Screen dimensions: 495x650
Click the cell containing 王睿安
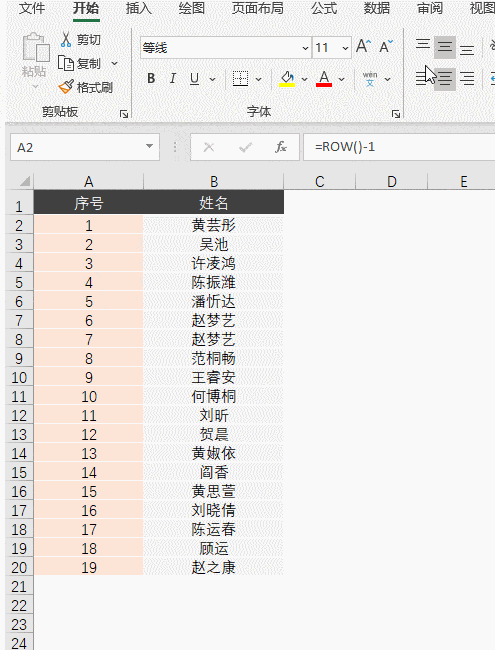(x=214, y=377)
